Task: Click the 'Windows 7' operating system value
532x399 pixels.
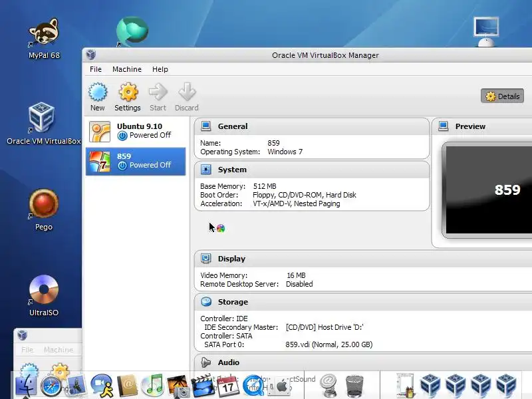Action: [285, 152]
